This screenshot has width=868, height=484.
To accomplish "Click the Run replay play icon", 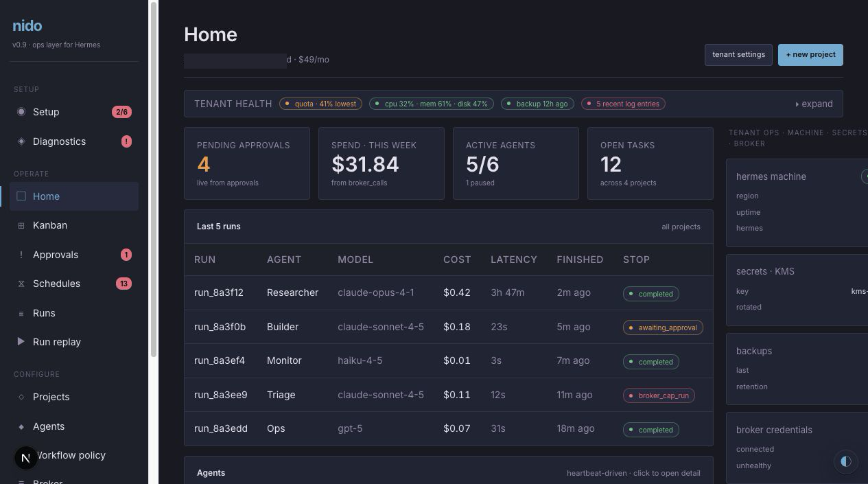I will tap(21, 342).
